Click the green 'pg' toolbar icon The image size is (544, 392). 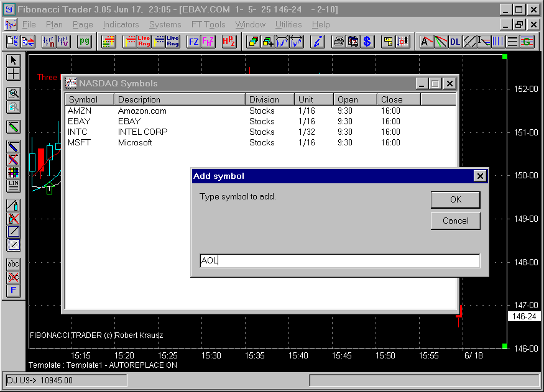pos(85,42)
